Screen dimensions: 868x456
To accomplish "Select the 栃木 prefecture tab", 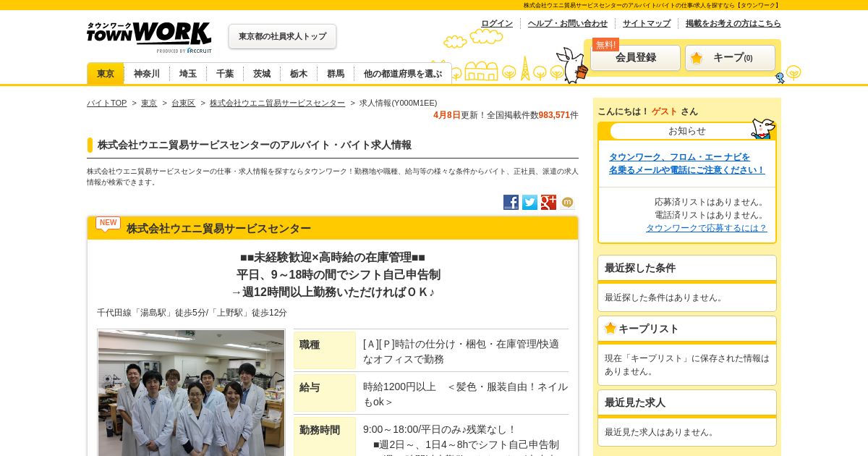I will pyautogui.click(x=299, y=74).
